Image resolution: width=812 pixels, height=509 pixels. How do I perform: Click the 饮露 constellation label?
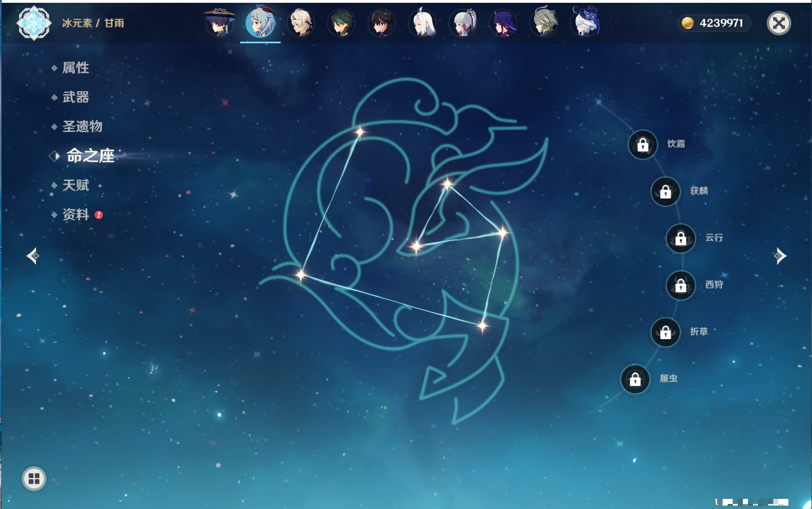click(676, 144)
